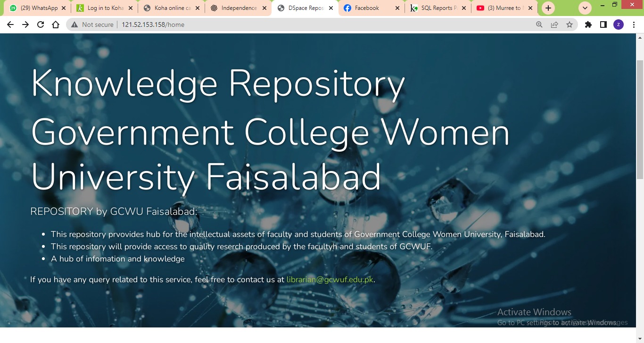644x343 pixels.
Task: Close the Koha online catalog tab
Action: (198, 8)
